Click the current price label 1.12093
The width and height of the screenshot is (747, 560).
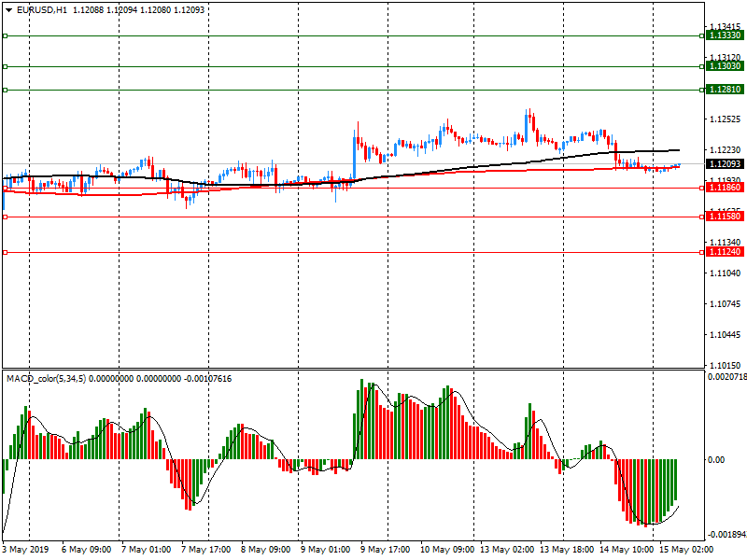(725, 164)
